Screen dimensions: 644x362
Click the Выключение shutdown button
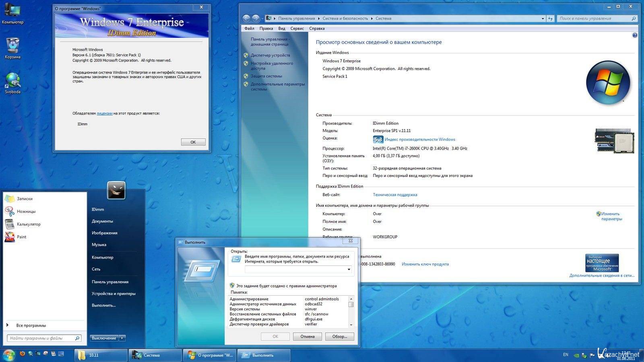coord(104,338)
